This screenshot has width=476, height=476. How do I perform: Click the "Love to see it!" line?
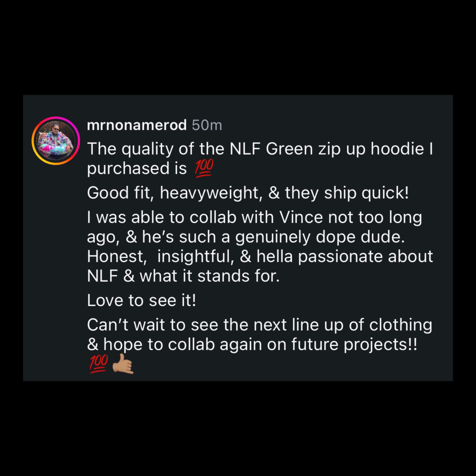coord(141,301)
